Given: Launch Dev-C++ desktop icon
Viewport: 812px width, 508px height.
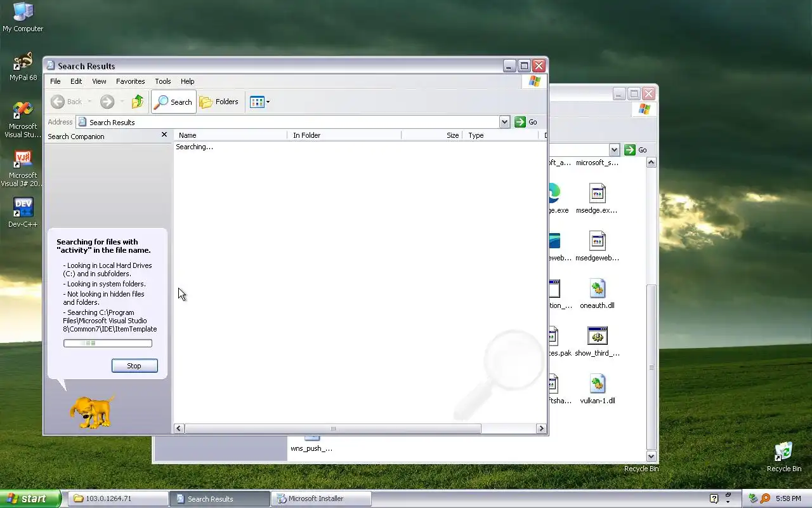Looking at the screenshot, I should pos(23,212).
